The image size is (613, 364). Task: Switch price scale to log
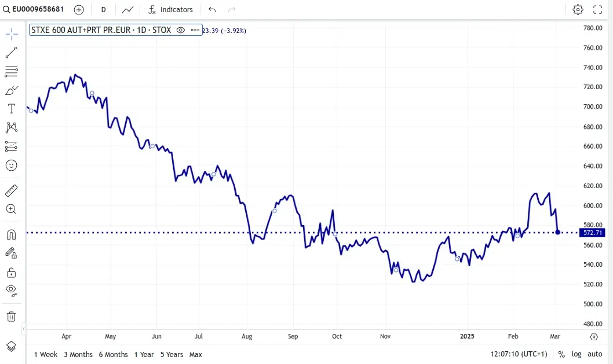pos(576,354)
